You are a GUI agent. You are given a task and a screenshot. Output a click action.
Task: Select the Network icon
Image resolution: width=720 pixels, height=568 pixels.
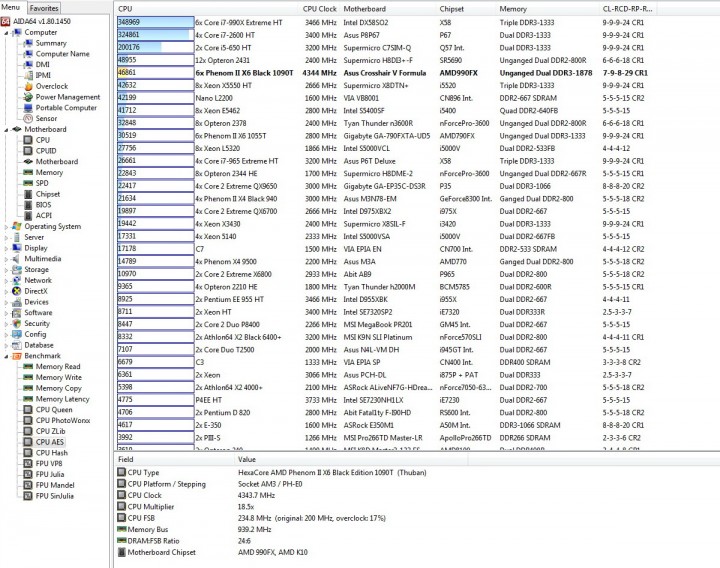click(17, 280)
